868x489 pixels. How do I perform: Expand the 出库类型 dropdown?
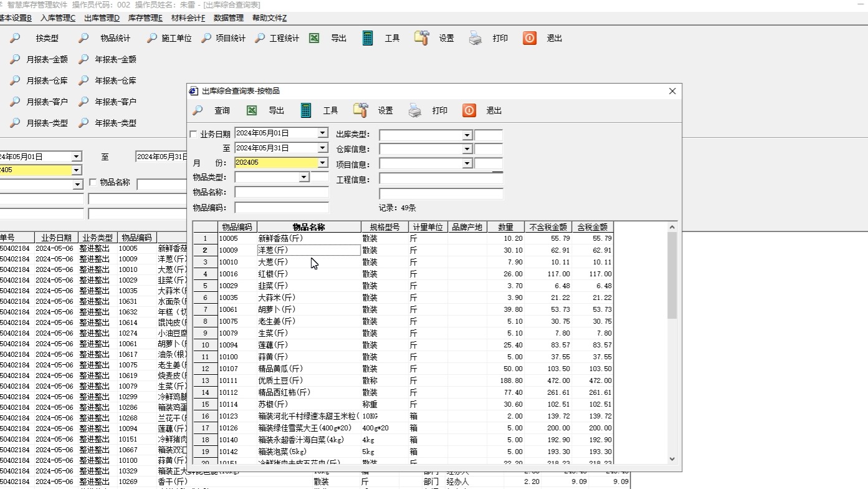pos(467,135)
